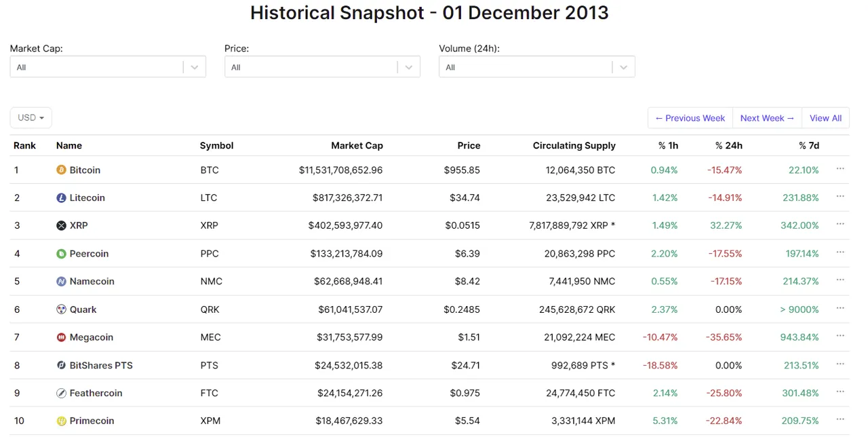Open the more-options ellipsis for Namecoin row

coord(840,280)
